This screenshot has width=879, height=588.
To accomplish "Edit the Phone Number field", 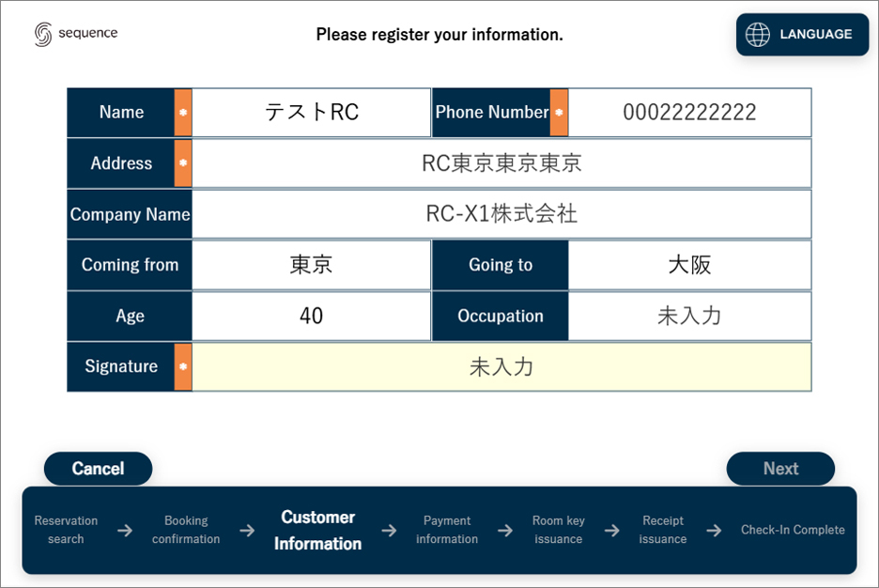I will (689, 113).
